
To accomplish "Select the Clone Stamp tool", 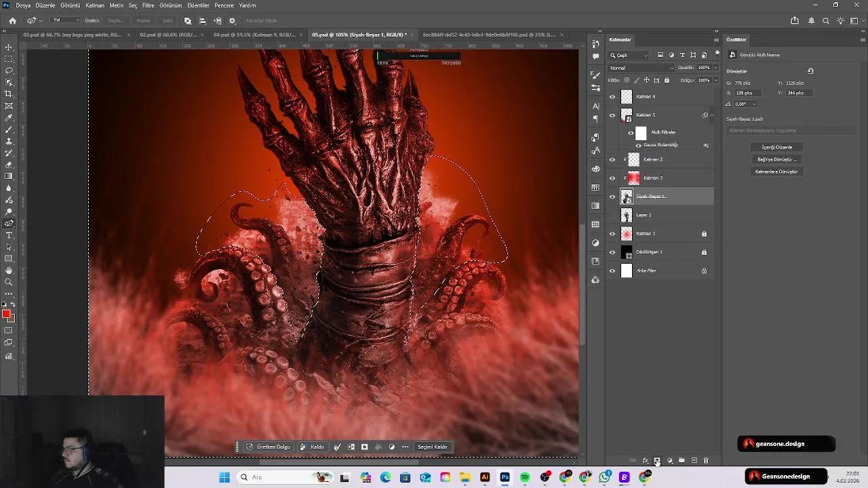I will coord(9,141).
